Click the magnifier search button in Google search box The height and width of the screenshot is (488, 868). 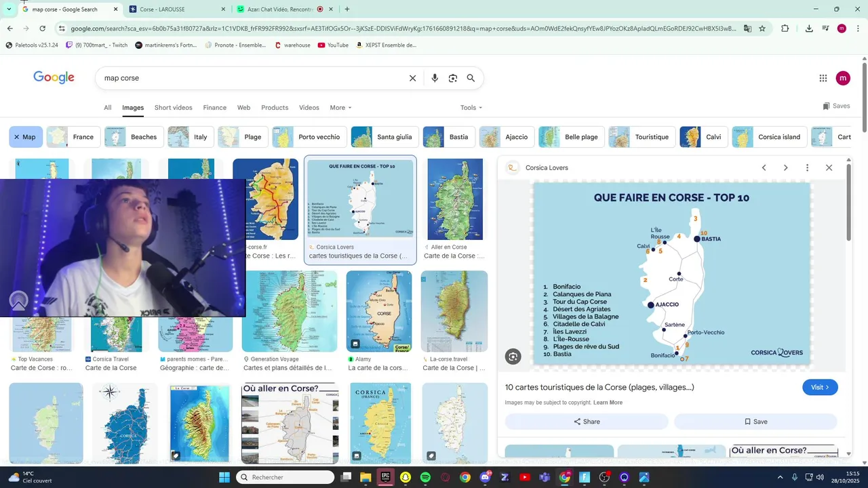(471, 78)
